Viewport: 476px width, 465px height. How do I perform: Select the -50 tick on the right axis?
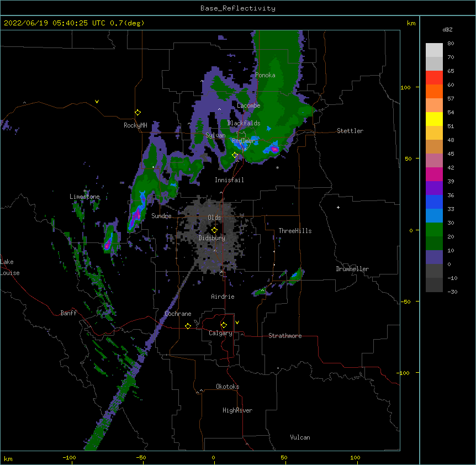405,302
